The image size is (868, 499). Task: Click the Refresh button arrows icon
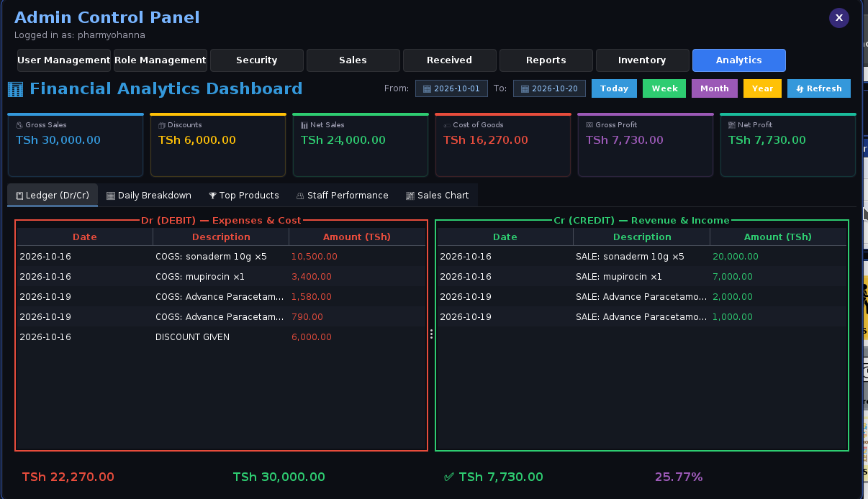coord(800,88)
